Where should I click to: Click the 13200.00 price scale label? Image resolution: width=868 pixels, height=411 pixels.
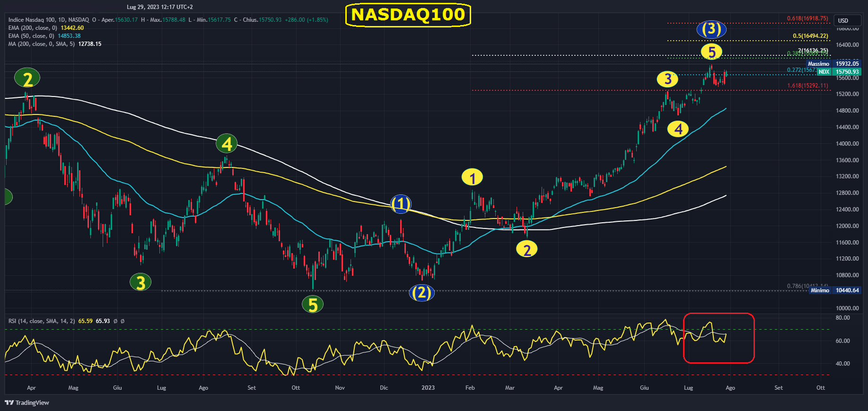pos(847,176)
